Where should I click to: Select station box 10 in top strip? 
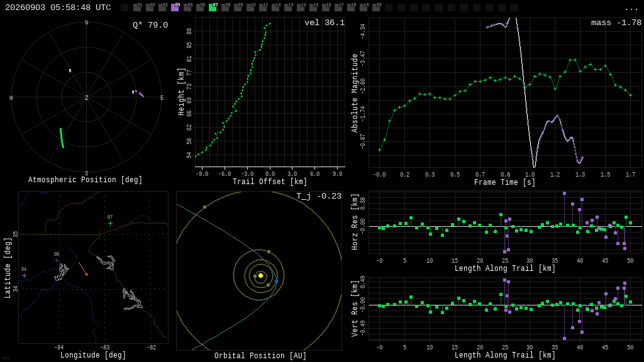(x=250, y=8)
